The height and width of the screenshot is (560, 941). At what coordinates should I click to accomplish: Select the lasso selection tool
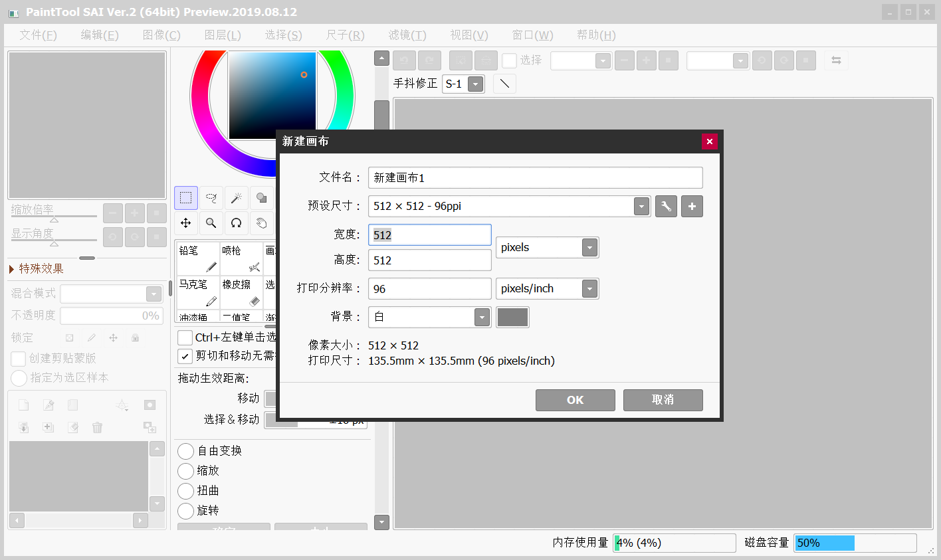pos(211,198)
